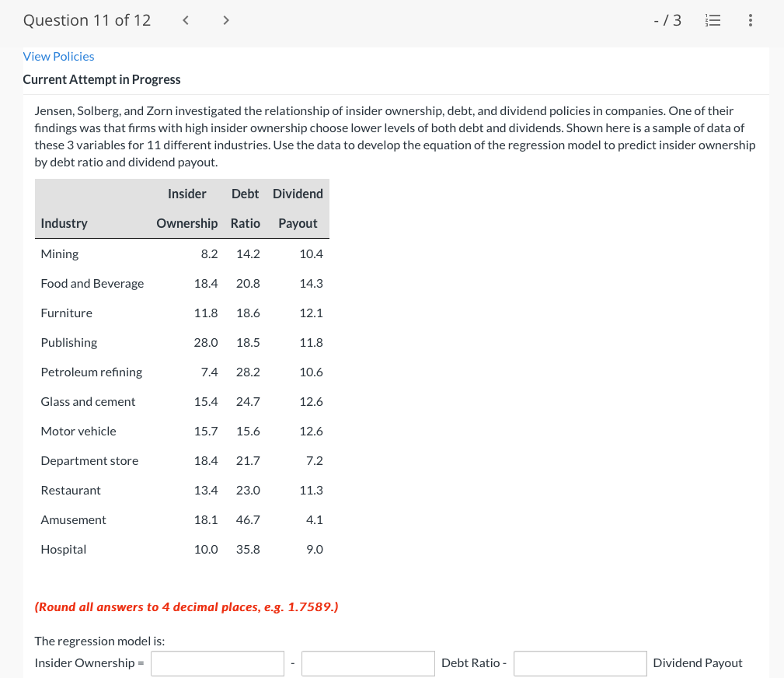Select Hospital debt ratio value 35.8
This screenshot has width=784, height=678.
tap(248, 549)
